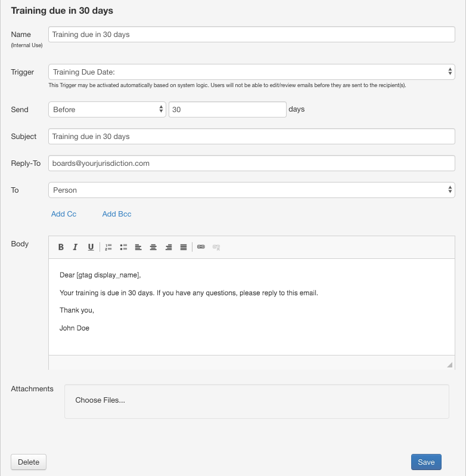Align body text left

coord(138,247)
